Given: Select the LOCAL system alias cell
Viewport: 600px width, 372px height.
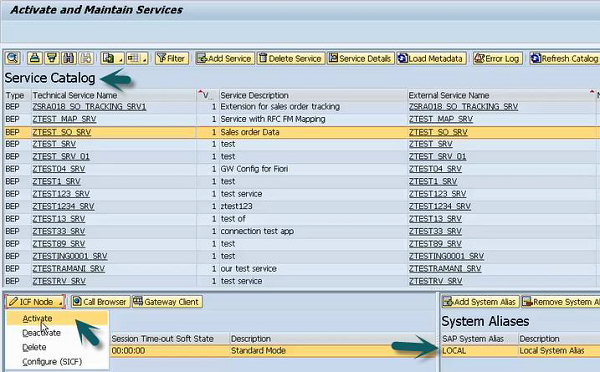Looking at the screenshot, I should tap(479, 351).
